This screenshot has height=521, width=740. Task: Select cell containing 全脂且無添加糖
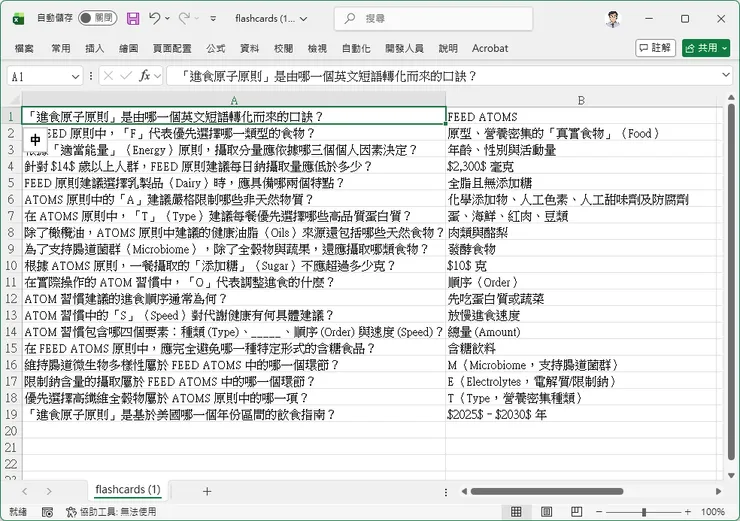point(581,183)
